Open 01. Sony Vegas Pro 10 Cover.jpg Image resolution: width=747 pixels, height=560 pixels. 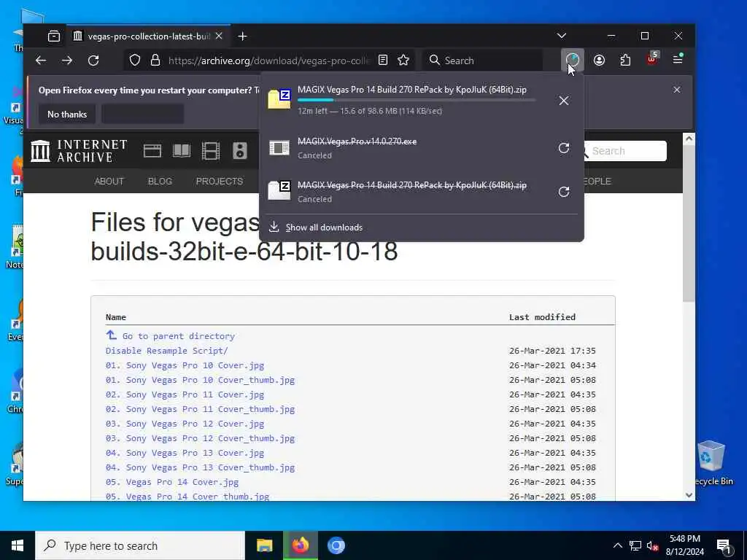pyautogui.click(x=185, y=366)
